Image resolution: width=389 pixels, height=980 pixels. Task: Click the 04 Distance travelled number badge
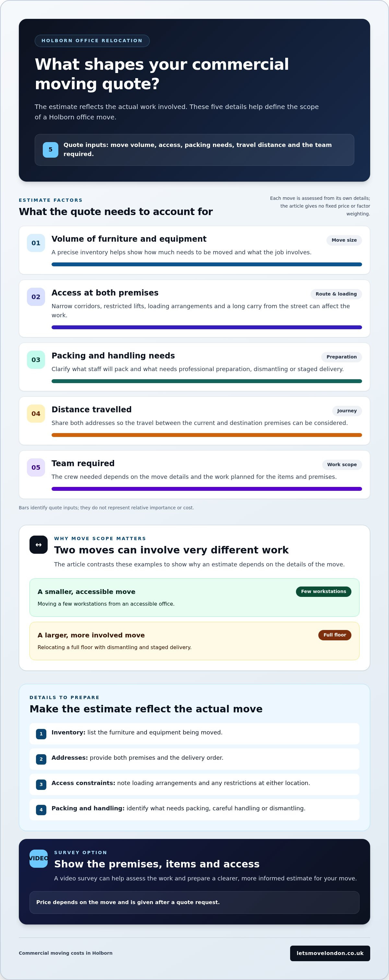pyautogui.click(x=36, y=414)
